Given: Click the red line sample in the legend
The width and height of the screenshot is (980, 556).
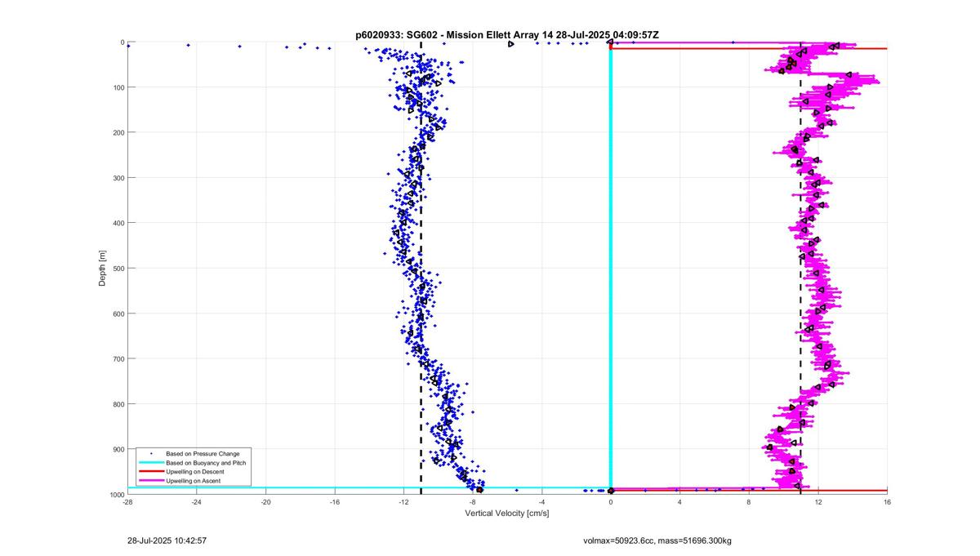Looking at the screenshot, I should click(x=151, y=472).
